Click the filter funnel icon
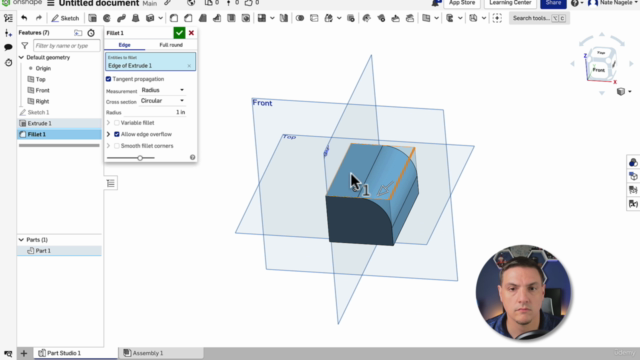The image size is (640, 360). pyautogui.click(x=25, y=46)
